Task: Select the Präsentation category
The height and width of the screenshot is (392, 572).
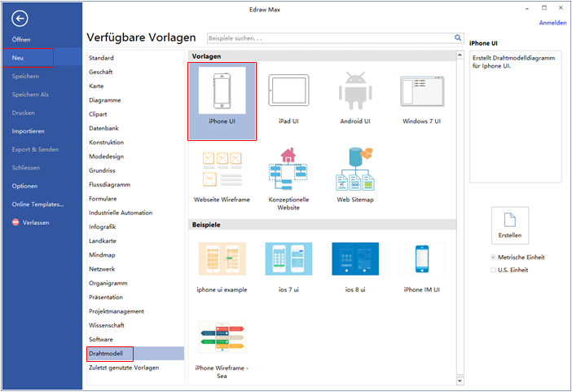Action: pyautogui.click(x=106, y=297)
